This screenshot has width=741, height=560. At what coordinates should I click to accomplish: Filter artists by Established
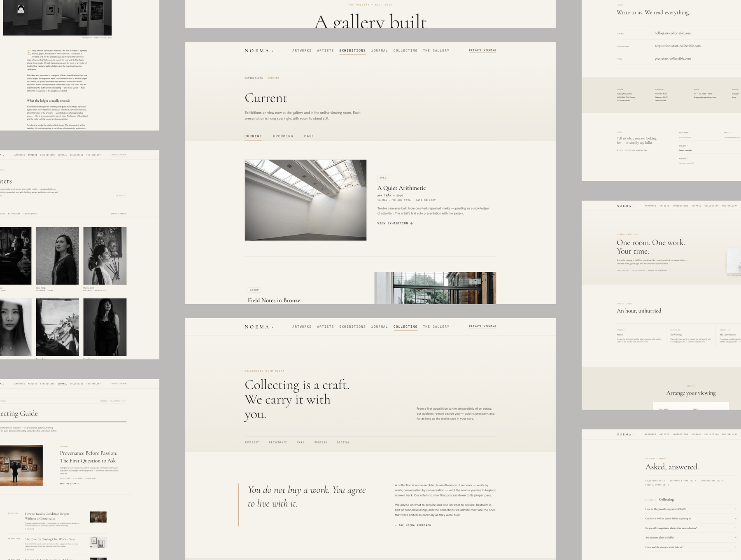point(30,214)
